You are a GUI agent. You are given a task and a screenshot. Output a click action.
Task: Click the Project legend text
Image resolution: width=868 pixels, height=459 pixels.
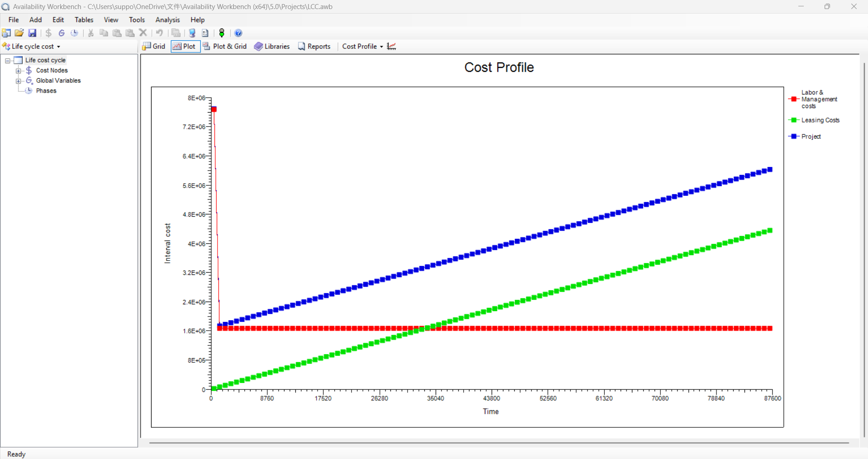811,137
